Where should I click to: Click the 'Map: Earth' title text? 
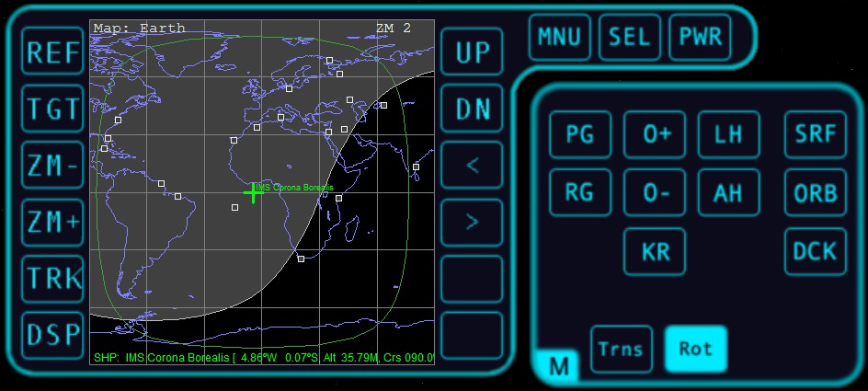[139, 29]
